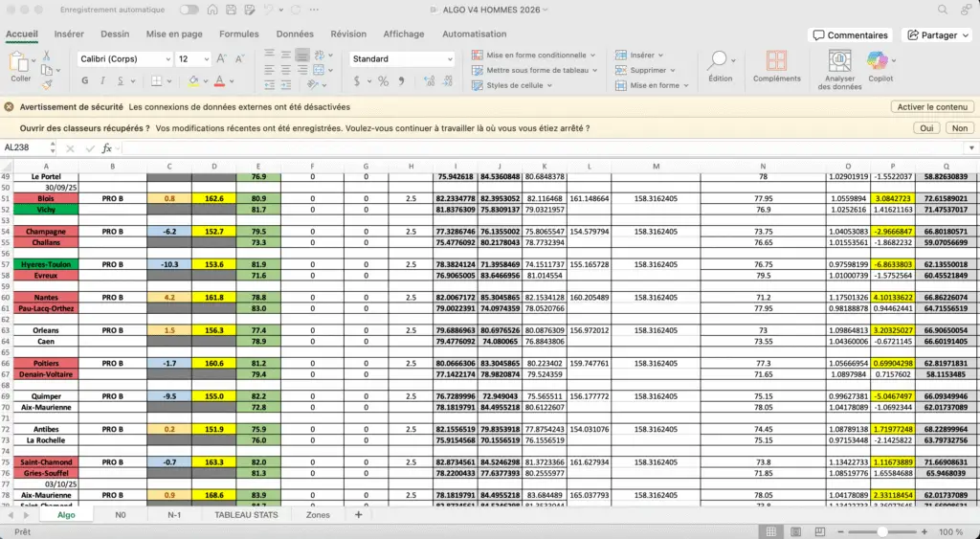
Task: Open the Copilot icon in ribbon
Action: click(880, 61)
